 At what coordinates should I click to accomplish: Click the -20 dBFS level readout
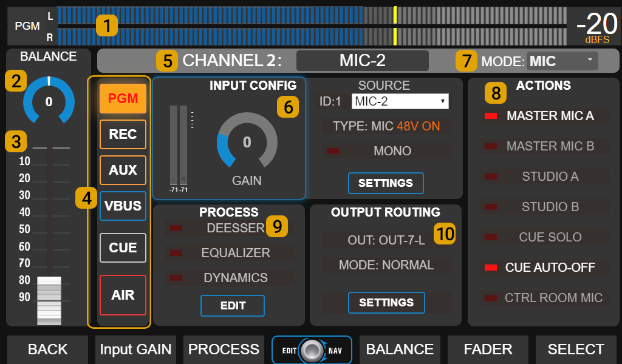[x=596, y=27]
